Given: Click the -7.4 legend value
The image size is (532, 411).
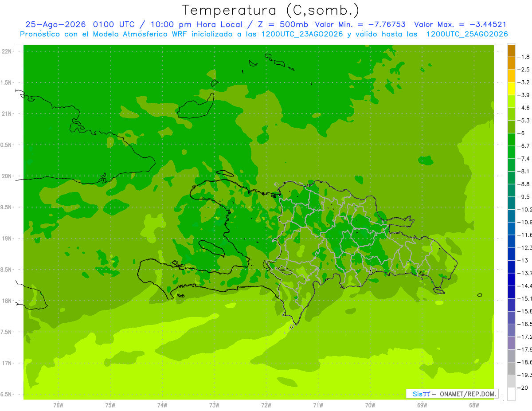Looking at the screenshot, I should point(524,159).
